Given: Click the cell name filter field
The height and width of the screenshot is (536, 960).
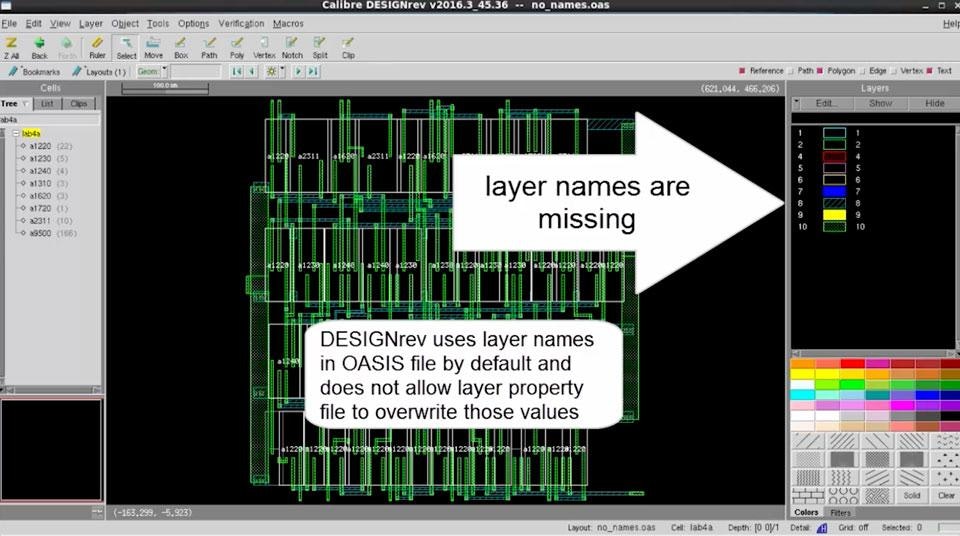Looking at the screenshot, I should [50, 119].
